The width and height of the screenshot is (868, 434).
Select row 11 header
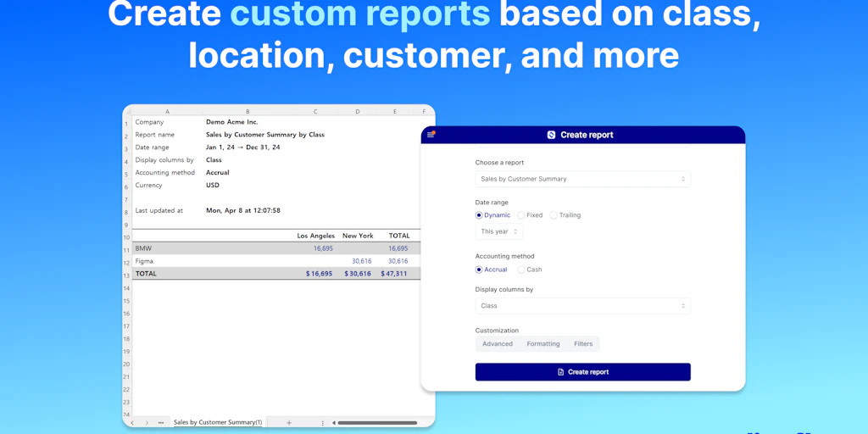click(x=127, y=250)
